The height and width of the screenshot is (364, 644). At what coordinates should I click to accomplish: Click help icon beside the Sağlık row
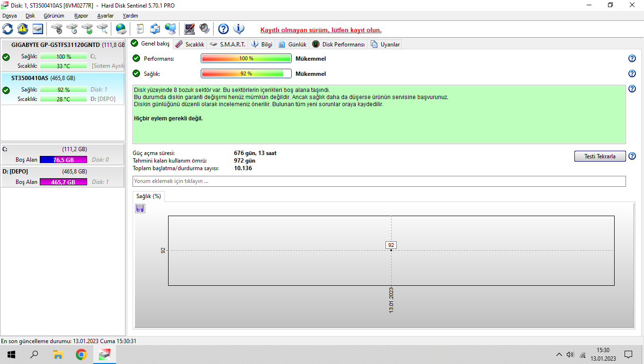coord(632,73)
